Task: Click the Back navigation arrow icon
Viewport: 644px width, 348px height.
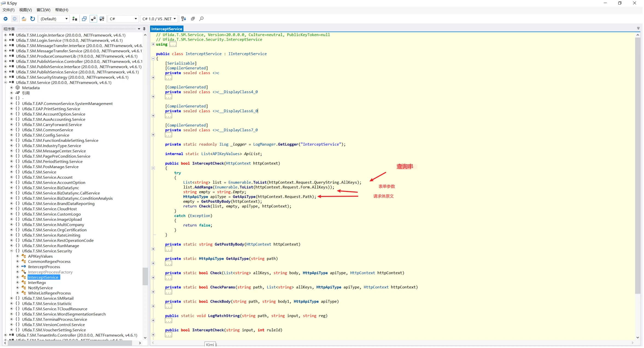Action: tap(5, 19)
